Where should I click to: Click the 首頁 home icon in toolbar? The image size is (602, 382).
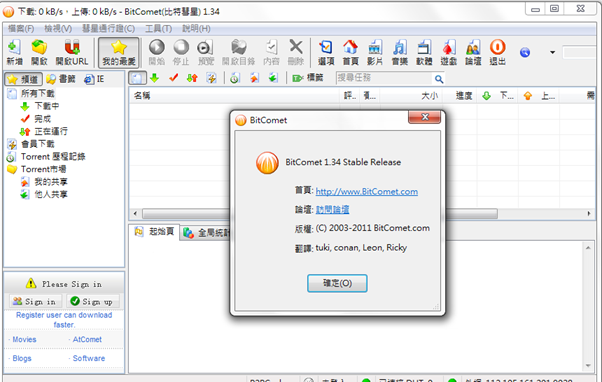click(350, 52)
